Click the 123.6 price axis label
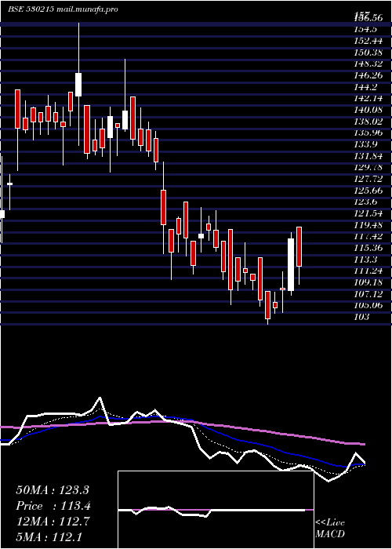Screen dimensions: 392x549 pyautogui.click(x=365, y=202)
